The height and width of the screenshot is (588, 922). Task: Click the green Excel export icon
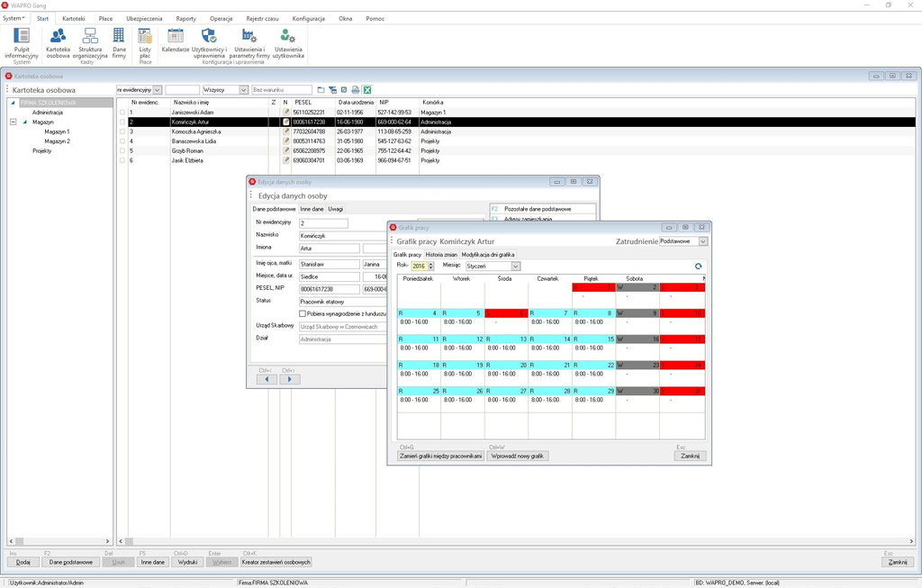367,90
